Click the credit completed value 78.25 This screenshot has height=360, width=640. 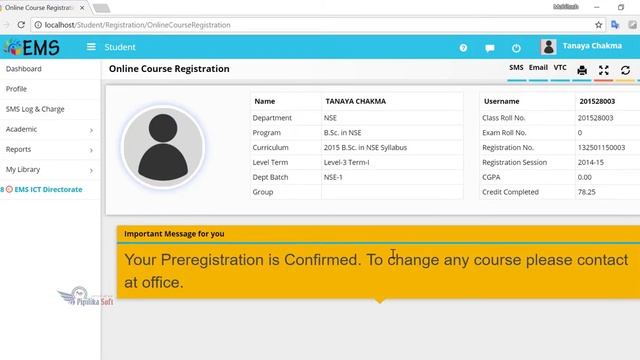(587, 192)
